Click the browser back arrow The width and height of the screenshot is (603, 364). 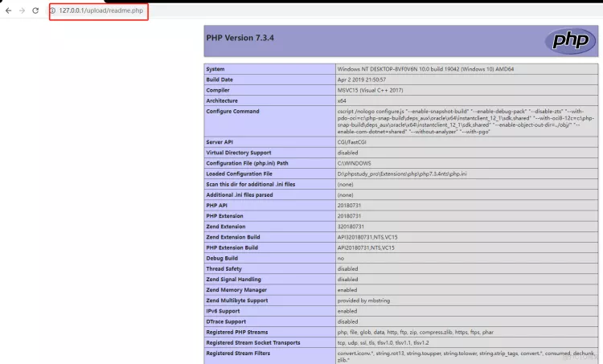[8, 10]
